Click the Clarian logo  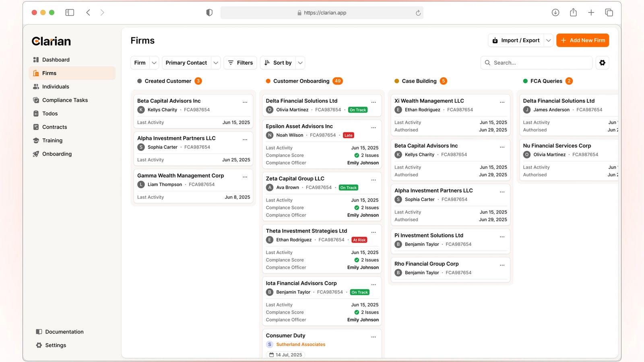point(51,41)
